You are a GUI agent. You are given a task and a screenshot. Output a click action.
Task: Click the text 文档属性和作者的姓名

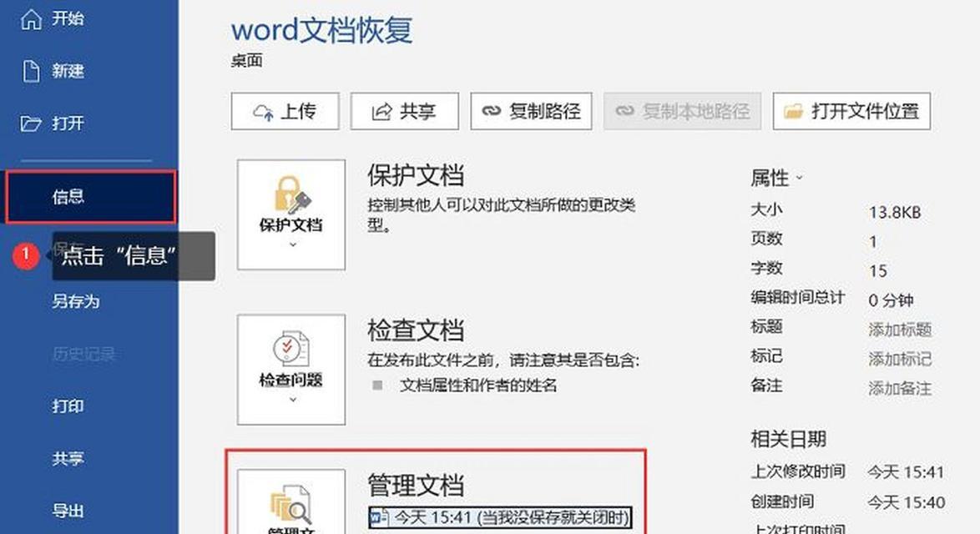coord(478,385)
